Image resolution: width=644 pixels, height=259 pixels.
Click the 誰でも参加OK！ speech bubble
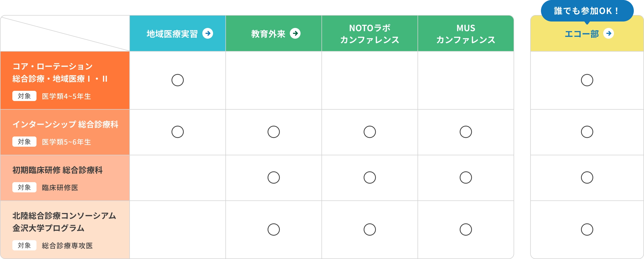pos(587,11)
